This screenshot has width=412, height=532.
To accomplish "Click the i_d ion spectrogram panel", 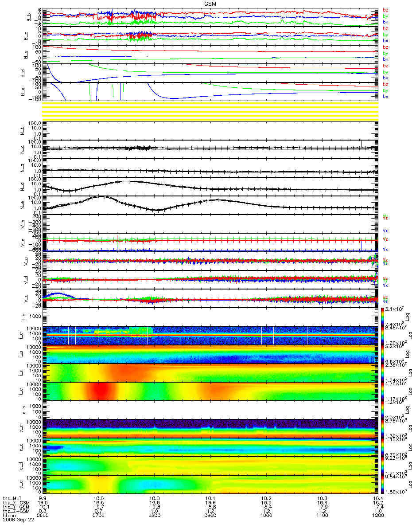I will tap(210, 372).
